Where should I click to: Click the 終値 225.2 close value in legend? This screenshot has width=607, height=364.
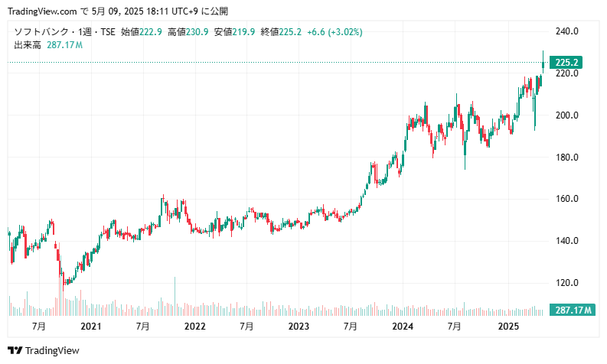click(281, 32)
